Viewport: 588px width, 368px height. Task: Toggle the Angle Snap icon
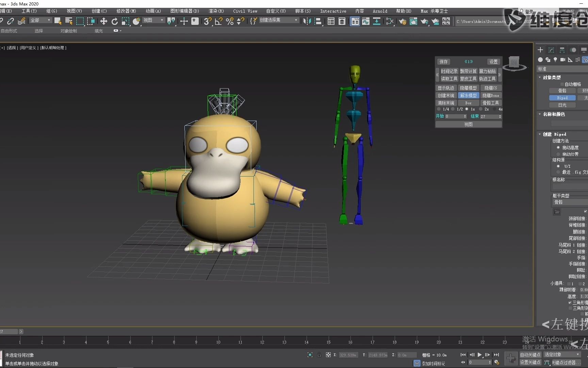coord(218,21)
